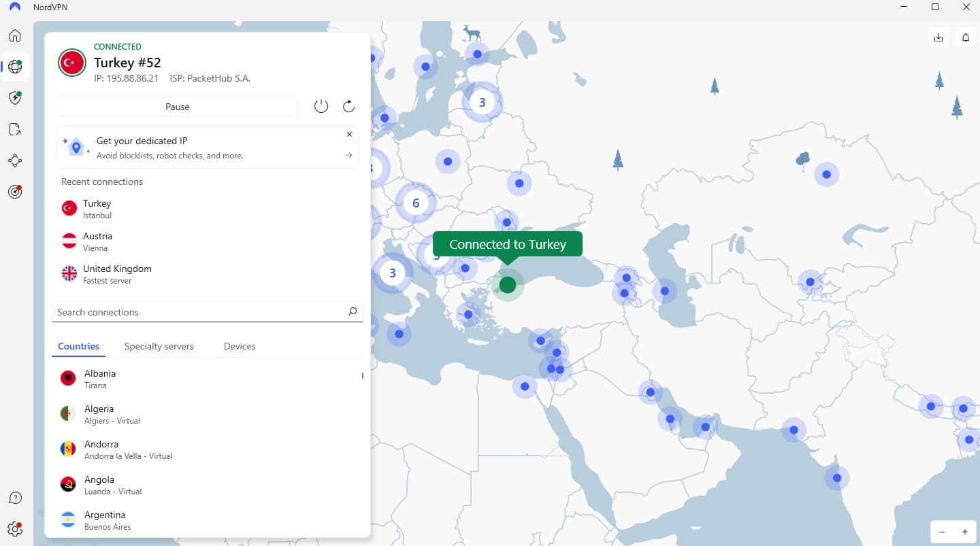Click the search magnifier icon
980x546 pixels.
(x=353, y=311)
